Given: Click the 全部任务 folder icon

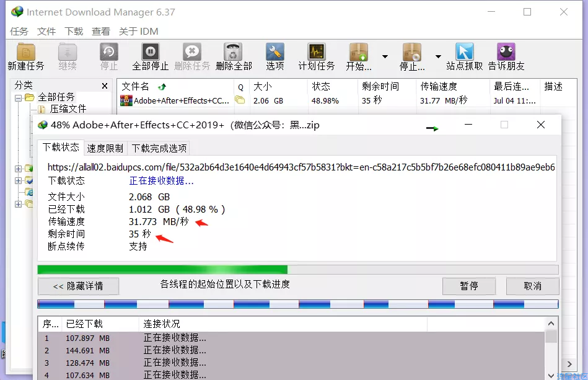Looking at the screenshot, I should click(30, 97).
